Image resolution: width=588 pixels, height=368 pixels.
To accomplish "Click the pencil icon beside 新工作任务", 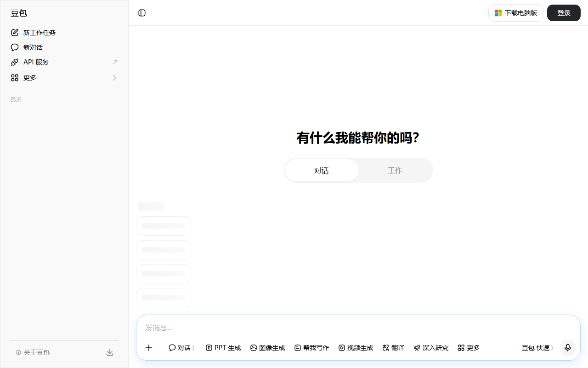I will point(15,33).
